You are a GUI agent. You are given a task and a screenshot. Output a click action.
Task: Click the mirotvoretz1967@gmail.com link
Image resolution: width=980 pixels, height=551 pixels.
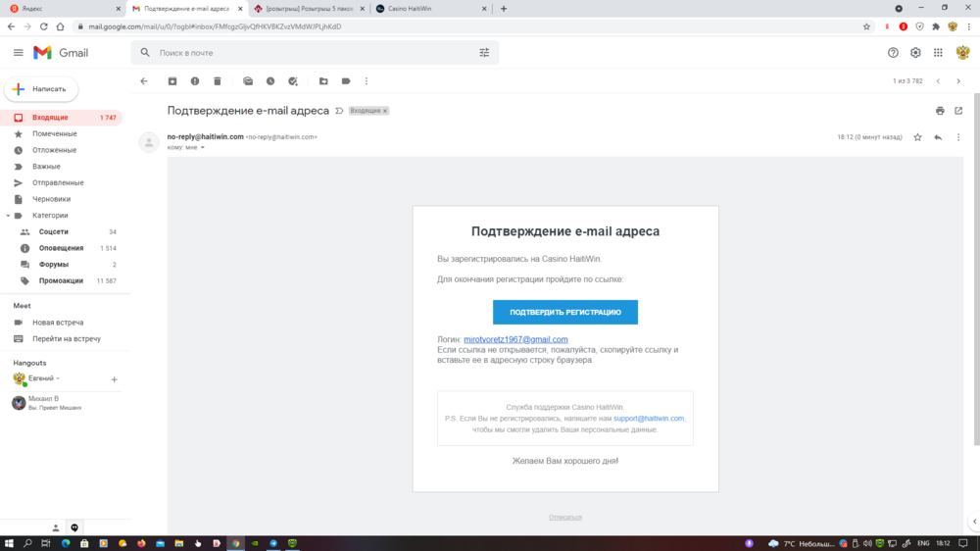[515, 339]
